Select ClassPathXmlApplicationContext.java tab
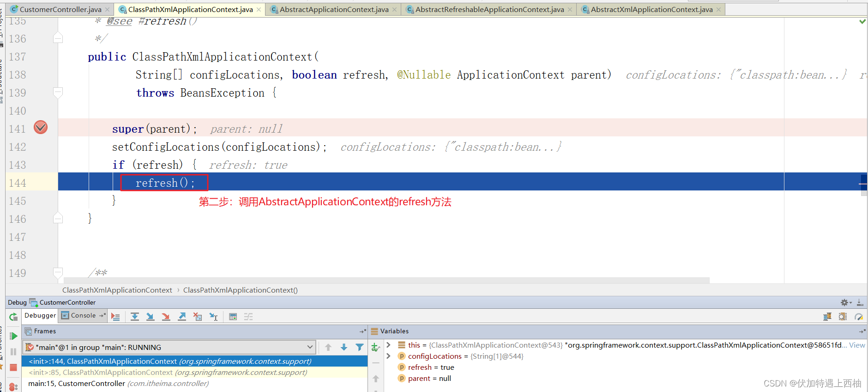Viewport: 868px width, 392px height. click(x=190, y=9)
